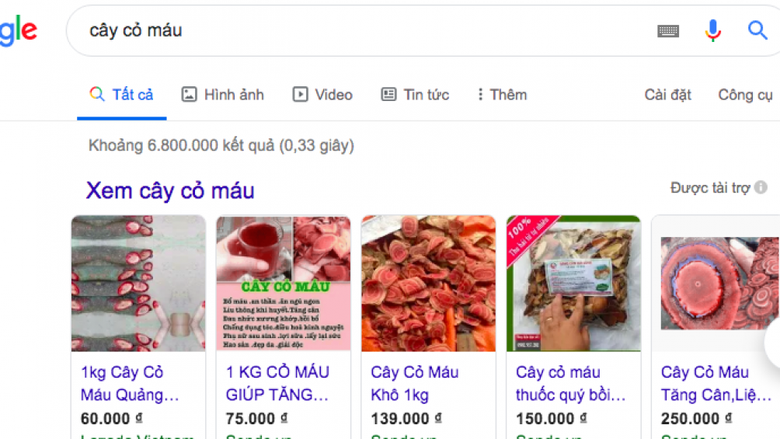Open the 1kg Cây Cỏ Máu Quảng listing
The height and width of the screenshot is (439, 780).
point(130,383)
